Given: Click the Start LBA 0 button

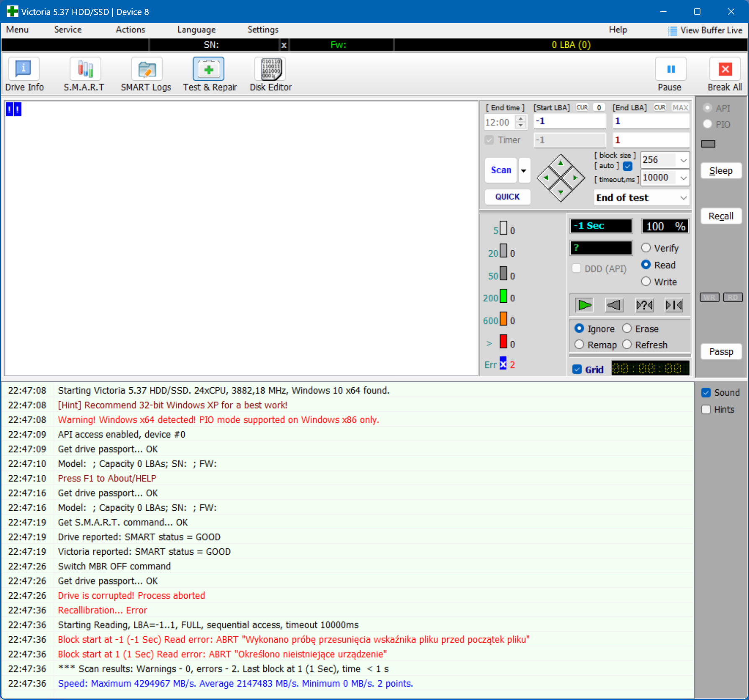Looking at the screenshot, I should coord(599,108).
